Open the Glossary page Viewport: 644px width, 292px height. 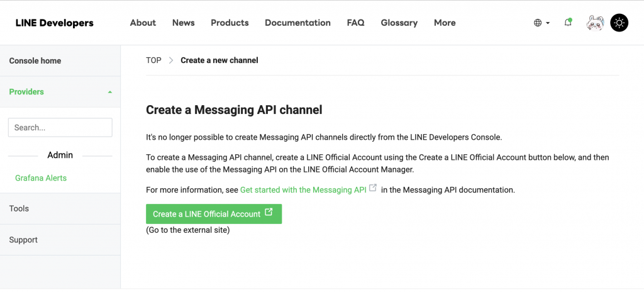(x=399, y=23)
